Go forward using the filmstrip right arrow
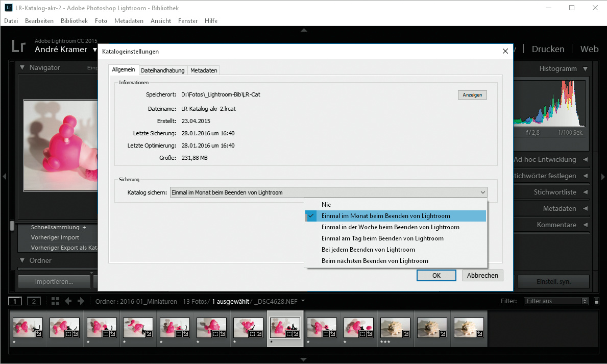 [x=80, y=301]
